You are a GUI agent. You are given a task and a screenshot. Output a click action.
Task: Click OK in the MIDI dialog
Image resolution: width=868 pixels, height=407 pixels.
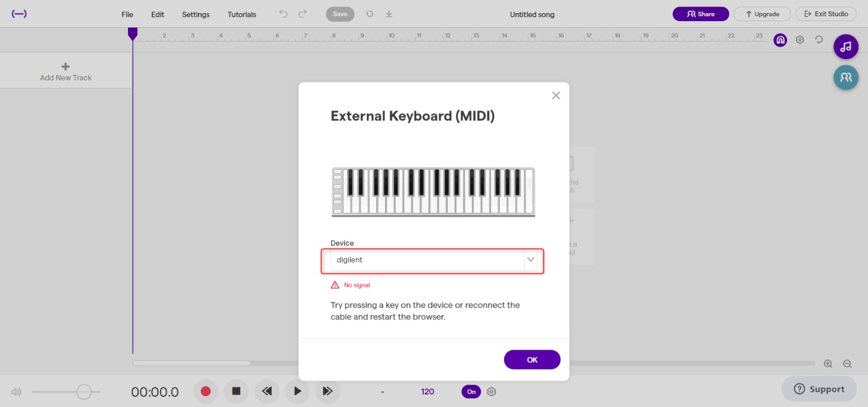coord(532,360)
